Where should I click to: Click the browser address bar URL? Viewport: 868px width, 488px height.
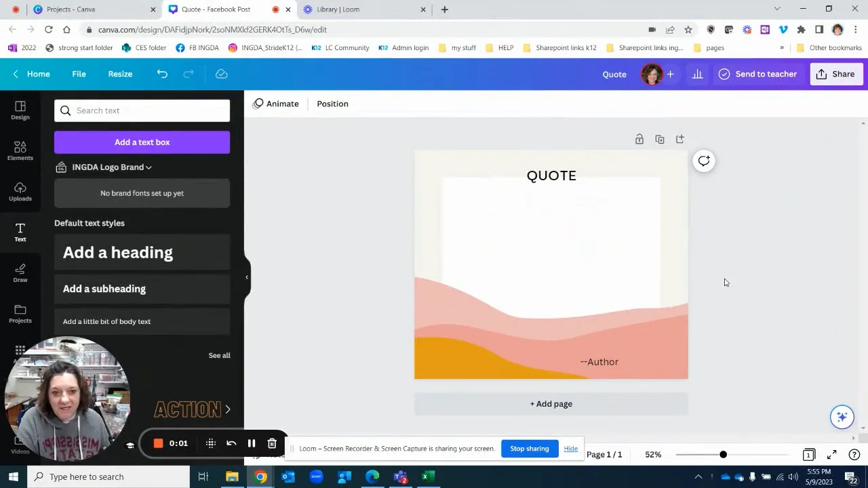point(212,30)
